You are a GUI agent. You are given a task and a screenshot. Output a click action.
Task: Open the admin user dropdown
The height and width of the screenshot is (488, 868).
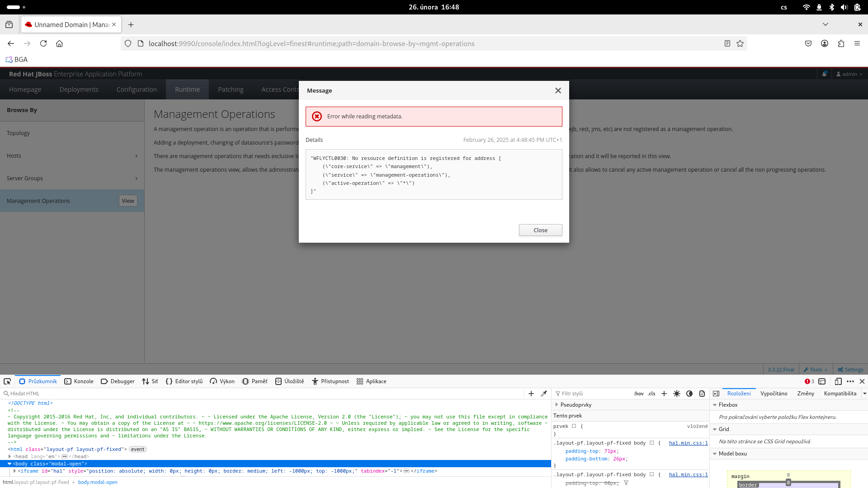(849, 74)
